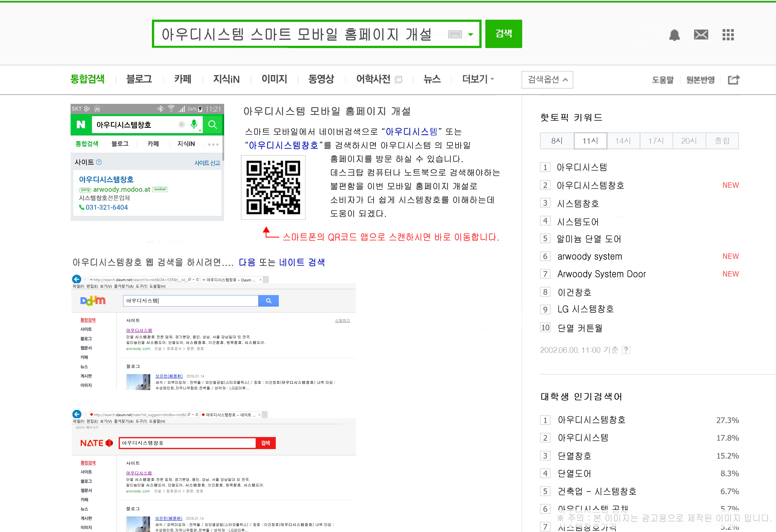Open the 지식iN tab

226,79
